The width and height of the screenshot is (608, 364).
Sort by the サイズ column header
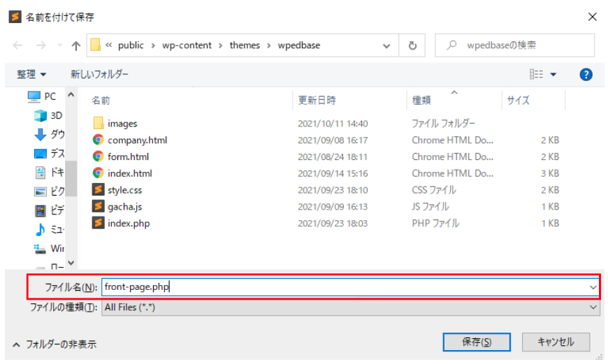(x=518, y=101)
